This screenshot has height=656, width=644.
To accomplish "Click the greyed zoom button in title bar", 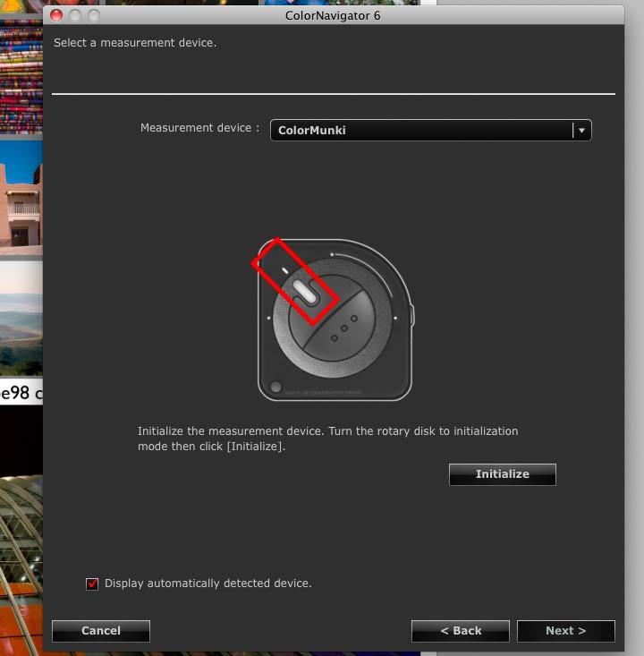I will tap(94, 15).
